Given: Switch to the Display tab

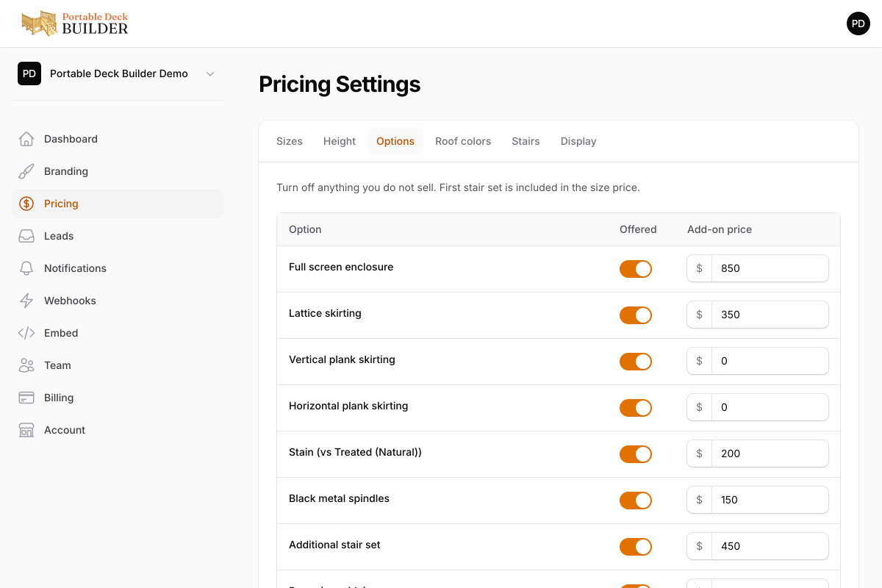Looking at the screenshot, I should coord(578,141).
